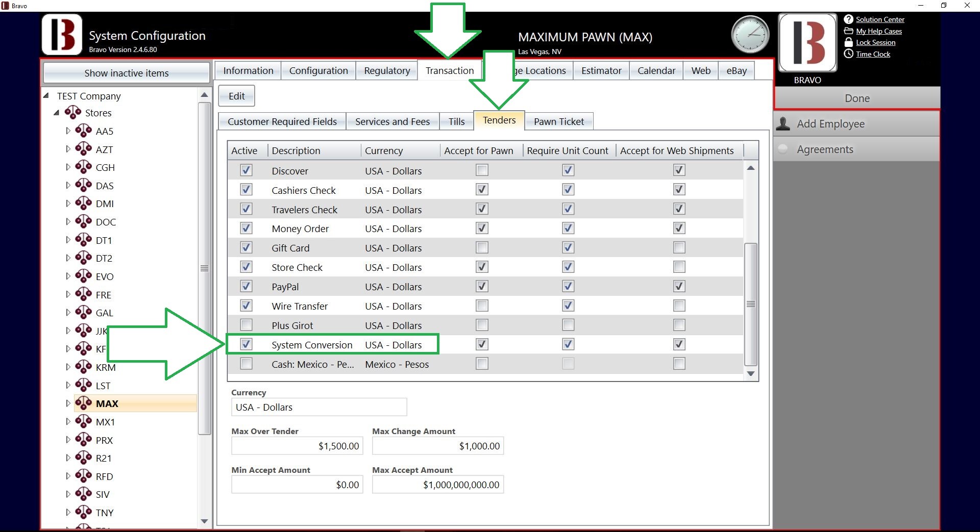Click the Stores folder scales icon
This screenshot has height=532, width=980.
click(73, 112)
